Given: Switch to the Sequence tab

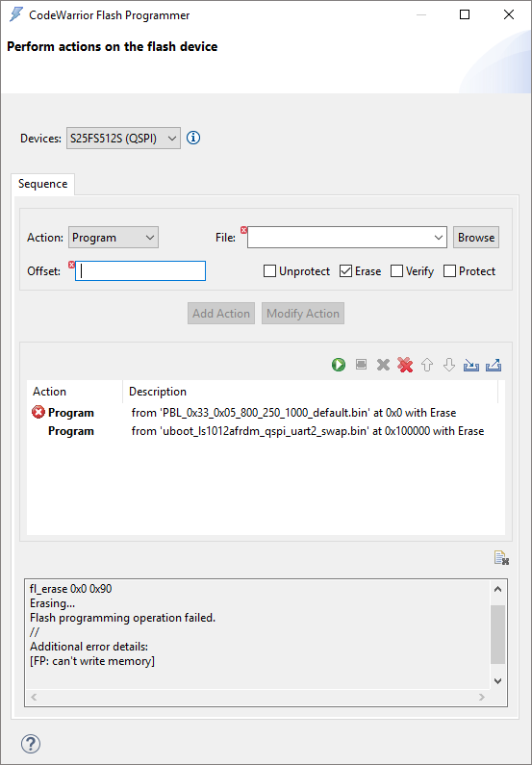Looking at the screenshot, I should click(43, 184).
